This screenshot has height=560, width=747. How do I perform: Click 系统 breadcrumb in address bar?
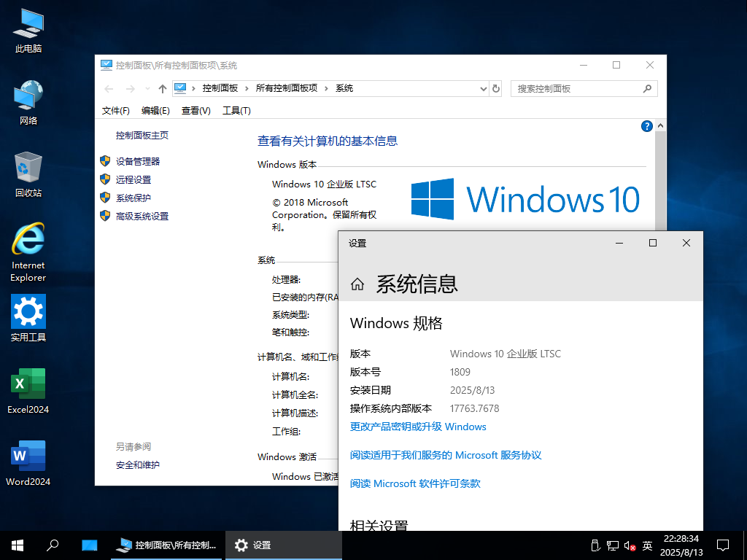pos(344,88)
